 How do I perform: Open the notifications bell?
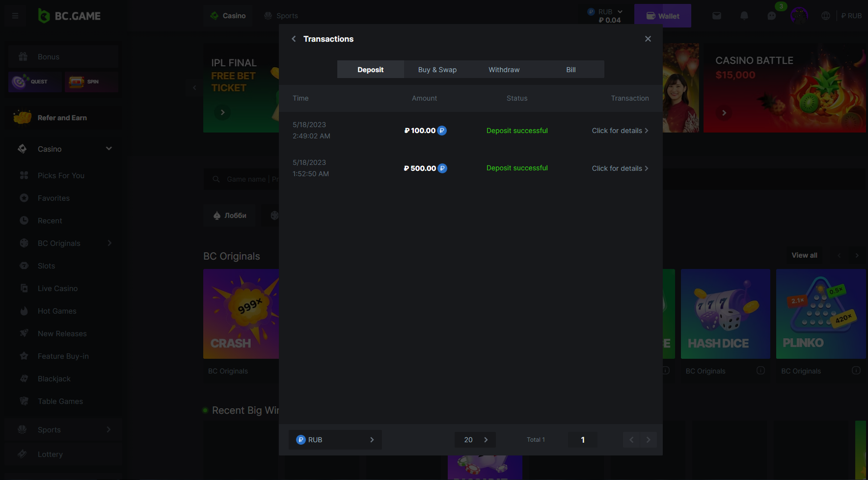coord(744,16)
